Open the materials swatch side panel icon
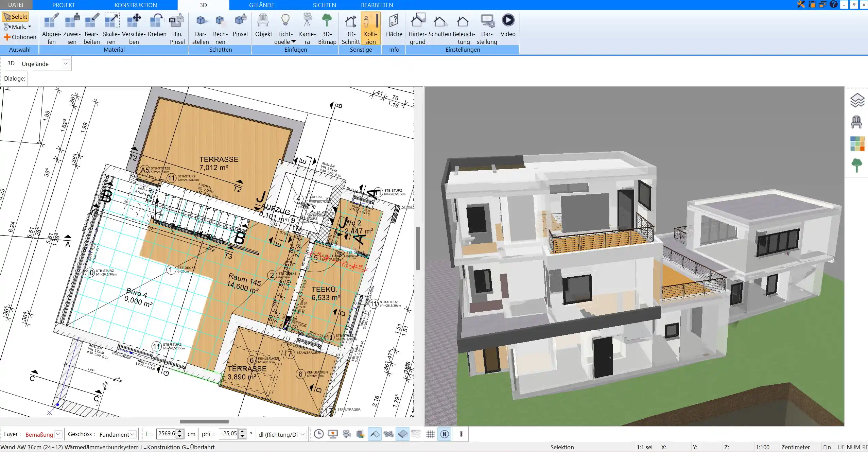This screenshot has width=868, height=452. 857,143
